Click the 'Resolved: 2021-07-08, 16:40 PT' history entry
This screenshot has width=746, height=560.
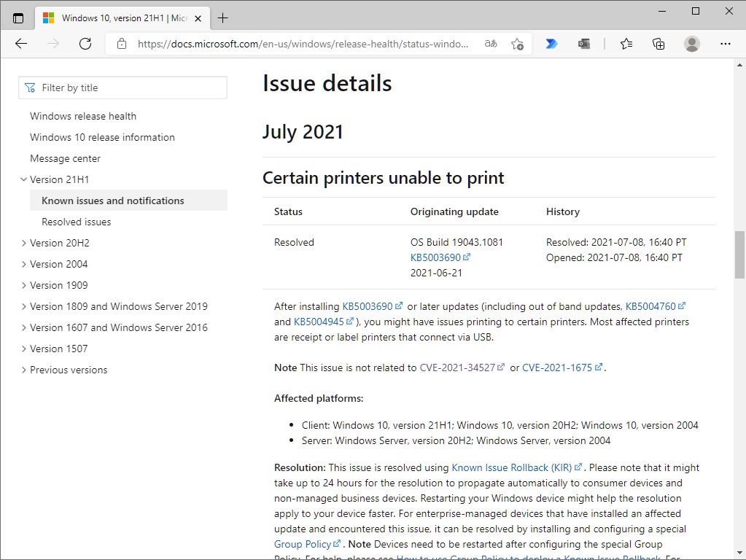616,242
